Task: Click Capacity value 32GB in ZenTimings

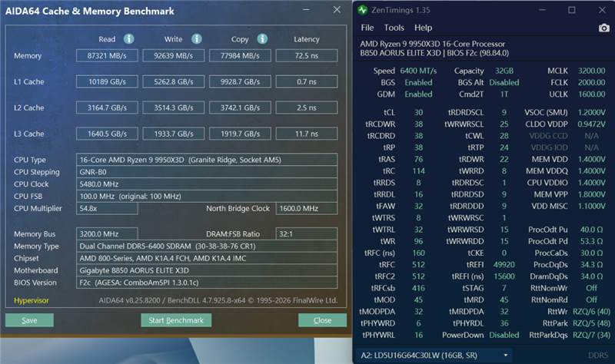Action: (504, 71)
